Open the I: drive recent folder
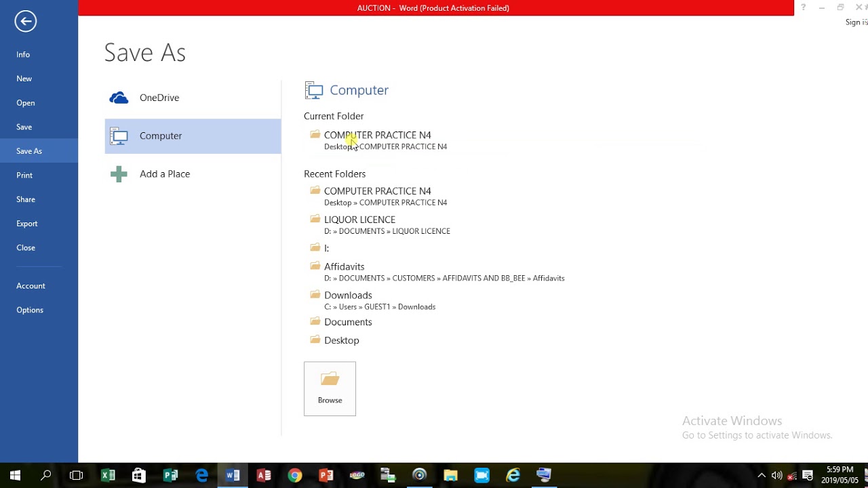Image resolution: width=868 pixels, height=488 pixels. coord(320,248)
